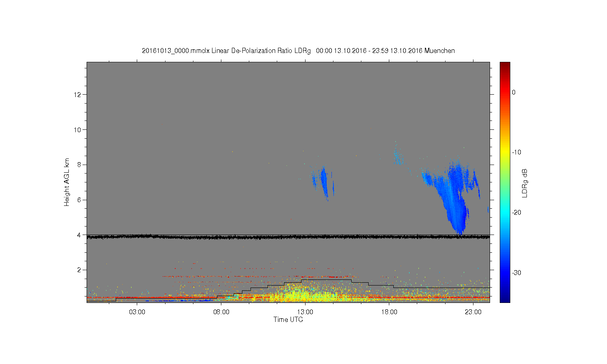Screen dimensions: 607x364
Task: Click the height tick label 12
Action: [x=78, y=95]
